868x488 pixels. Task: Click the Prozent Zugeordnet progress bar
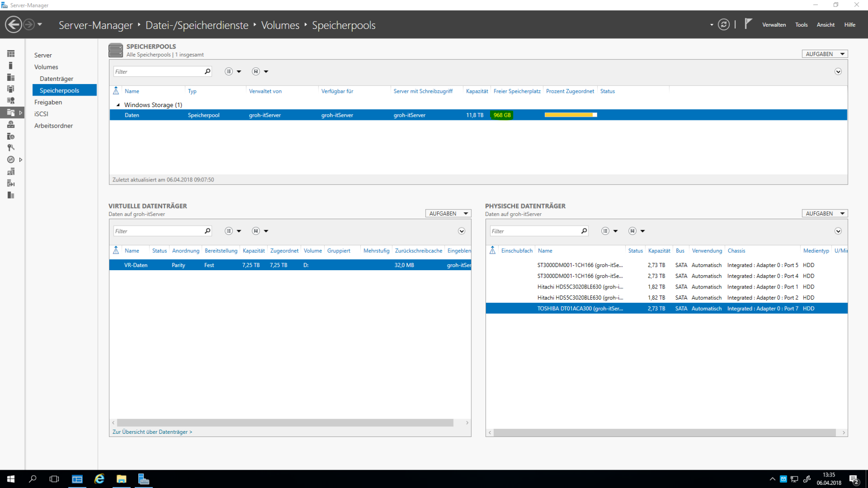tap(571, 115)
